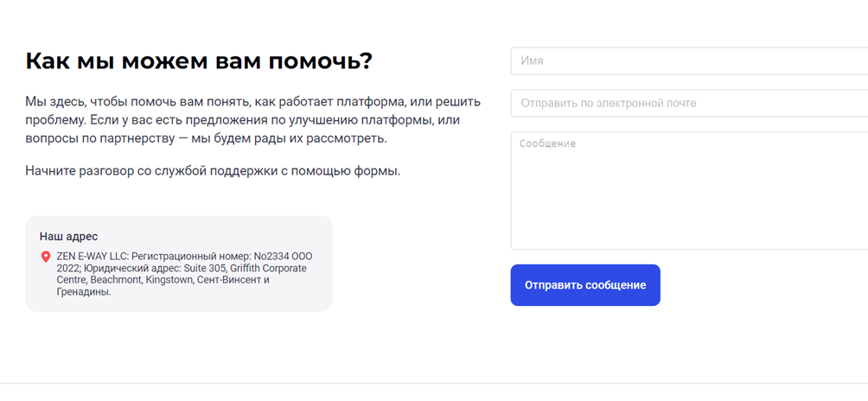This screenshot has width=868, height=401.
Task: Click inside the Сообщение text area
Action: [689, 191]
